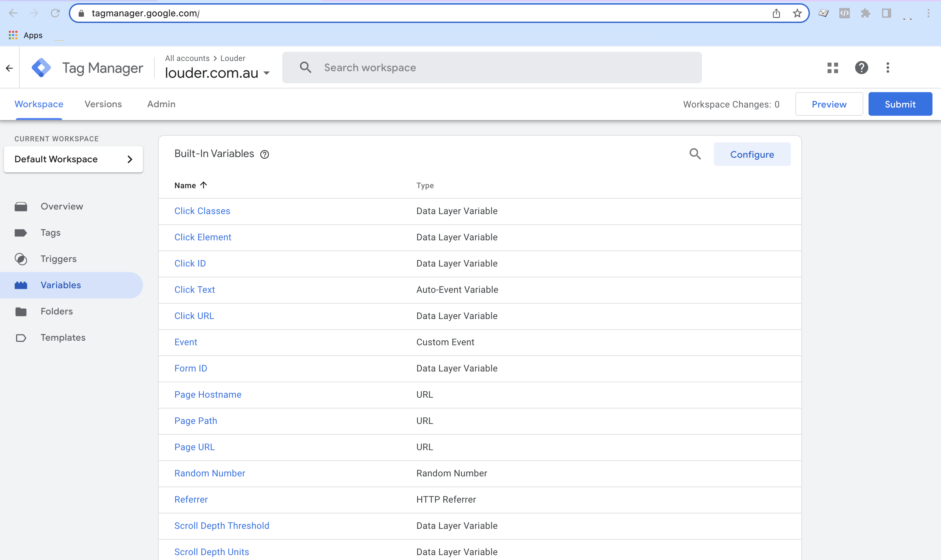Go back with Tag Manager back arrow
Screen dimensions: 941x560
coord(10,68)
